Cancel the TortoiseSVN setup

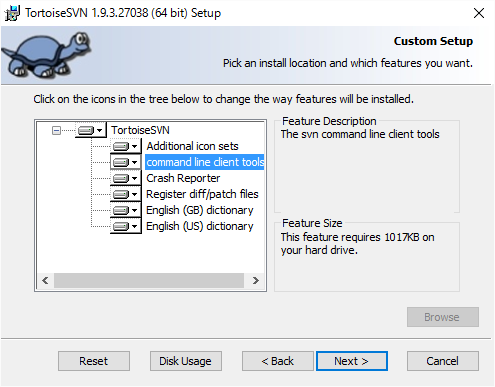443,361
